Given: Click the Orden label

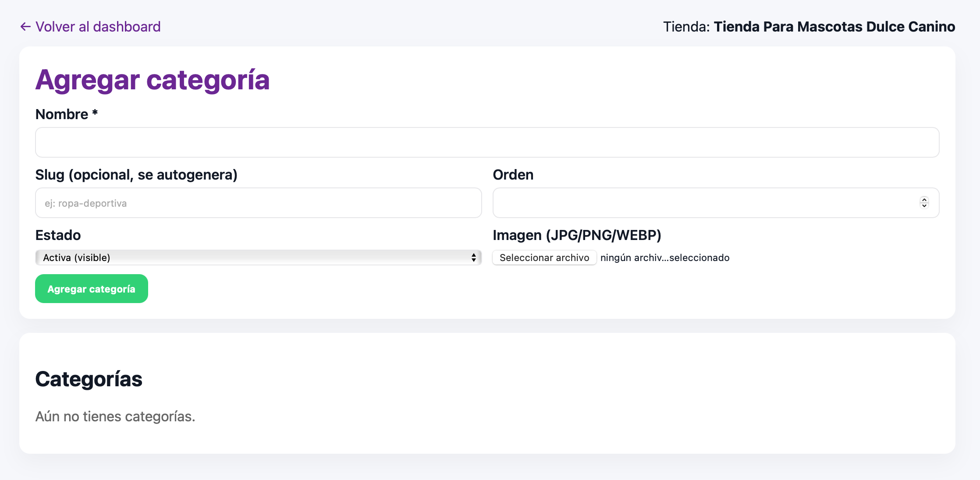Looking at the screenshot, I should [513, 175].
